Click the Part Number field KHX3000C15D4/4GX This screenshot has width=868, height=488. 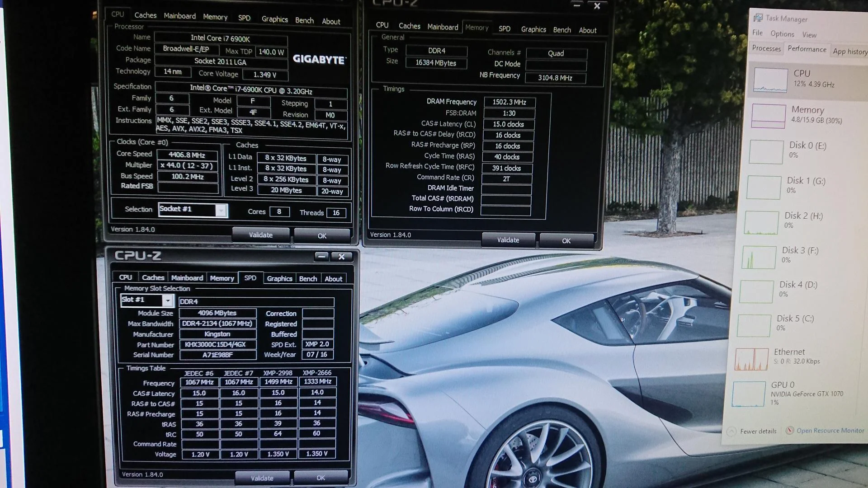[217, 344]
